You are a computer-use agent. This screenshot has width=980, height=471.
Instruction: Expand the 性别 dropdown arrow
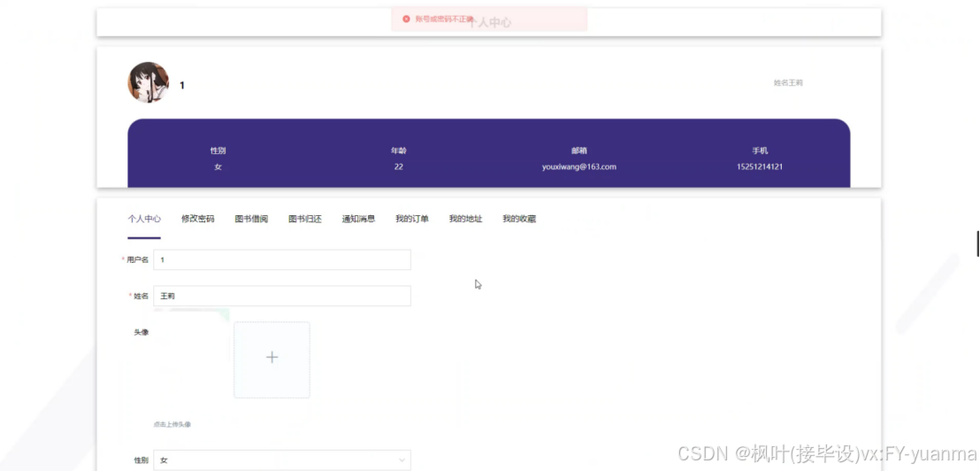click(402, 460)
